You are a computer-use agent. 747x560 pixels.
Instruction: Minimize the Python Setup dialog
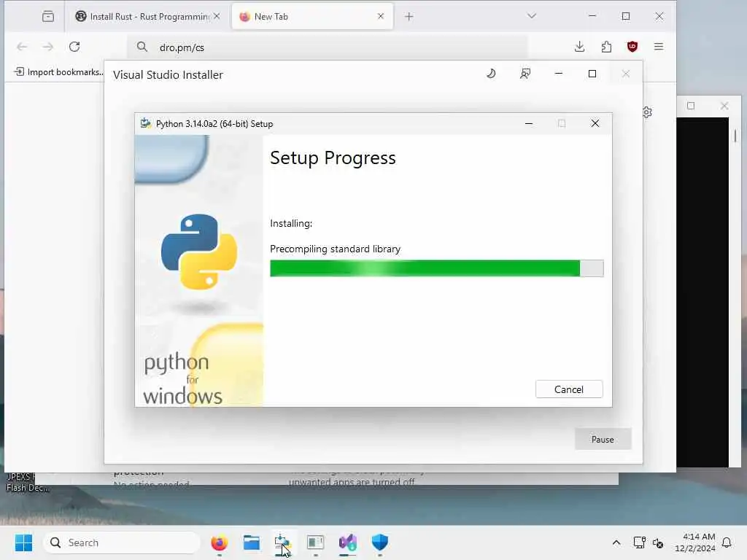coord(529,124)
